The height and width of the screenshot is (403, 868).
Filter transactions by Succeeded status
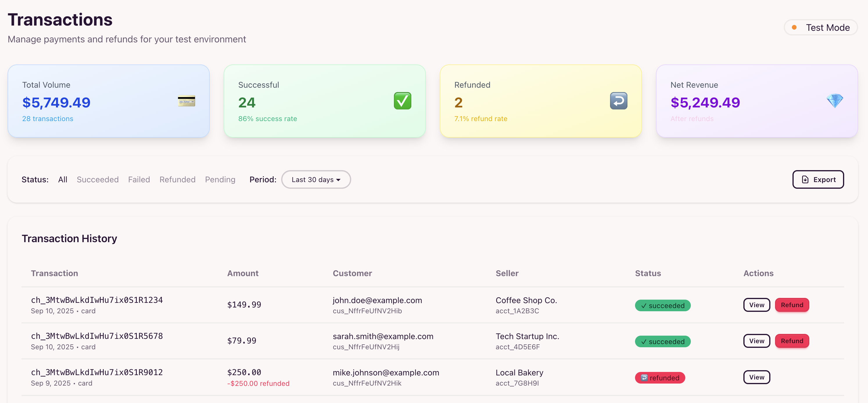tap(97, 179)
